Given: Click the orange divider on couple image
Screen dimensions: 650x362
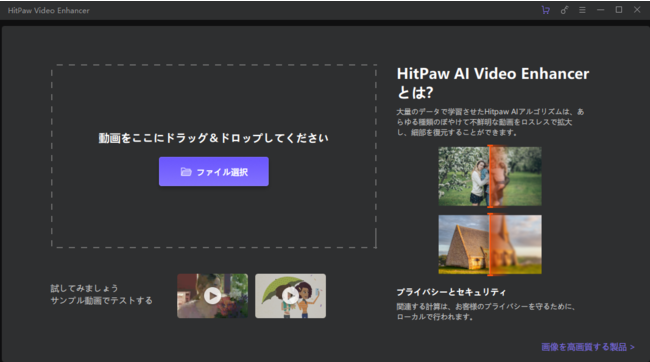Looking at the screenshot, I should tap(490, 176).
